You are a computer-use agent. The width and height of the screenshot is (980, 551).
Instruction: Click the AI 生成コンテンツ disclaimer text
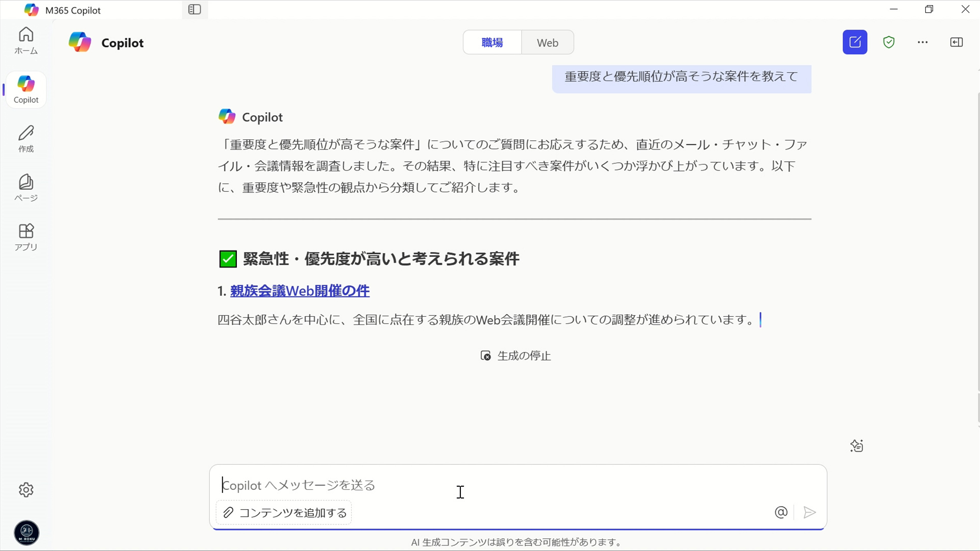(516, 542)
